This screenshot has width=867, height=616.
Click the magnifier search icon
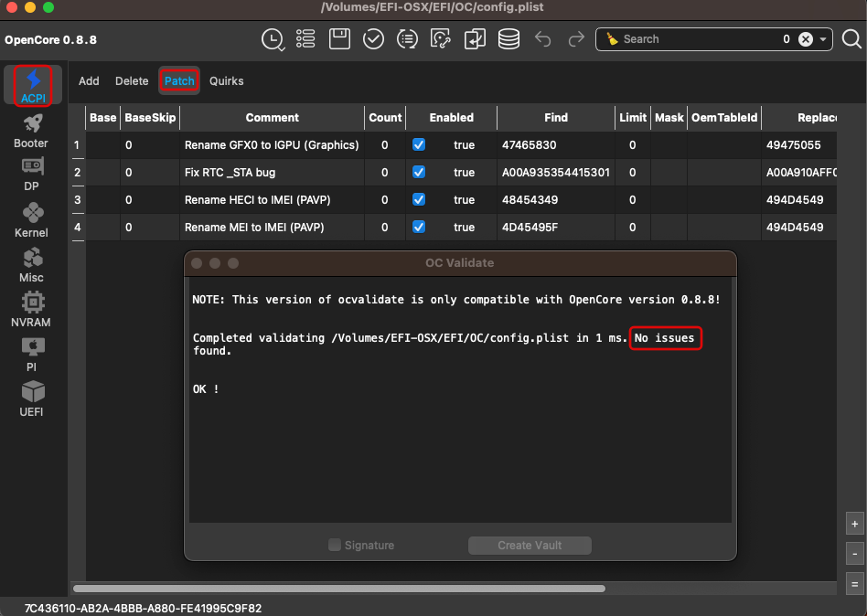tap(851, 39)
